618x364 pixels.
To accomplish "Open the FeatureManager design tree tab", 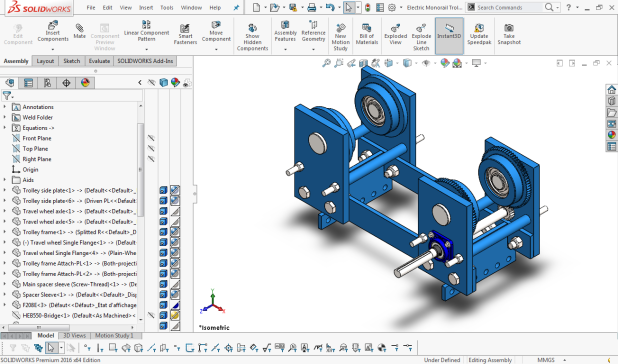I will tap(10, 83).
